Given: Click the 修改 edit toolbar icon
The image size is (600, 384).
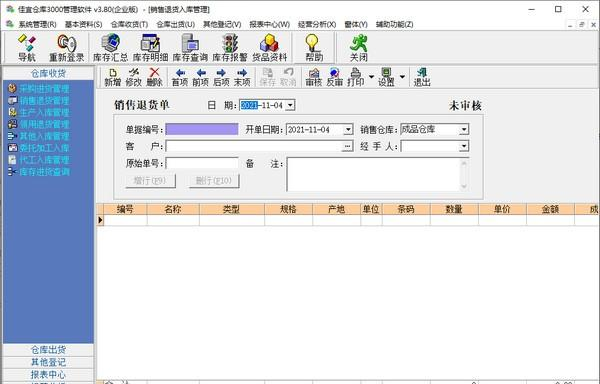Looking at the screenshot, I should click(x=134, y=77).
